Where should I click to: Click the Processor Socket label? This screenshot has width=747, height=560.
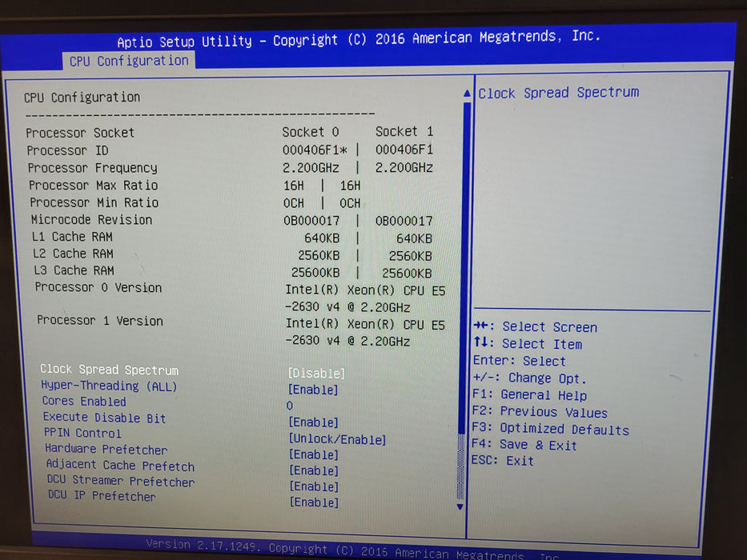click(x=80, y=133)
